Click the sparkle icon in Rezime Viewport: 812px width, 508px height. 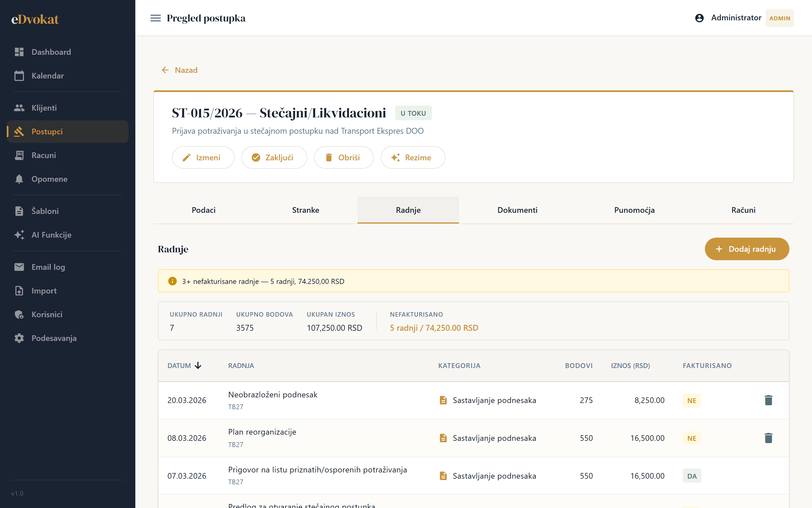pyautogui.click(x=396, y=157)
